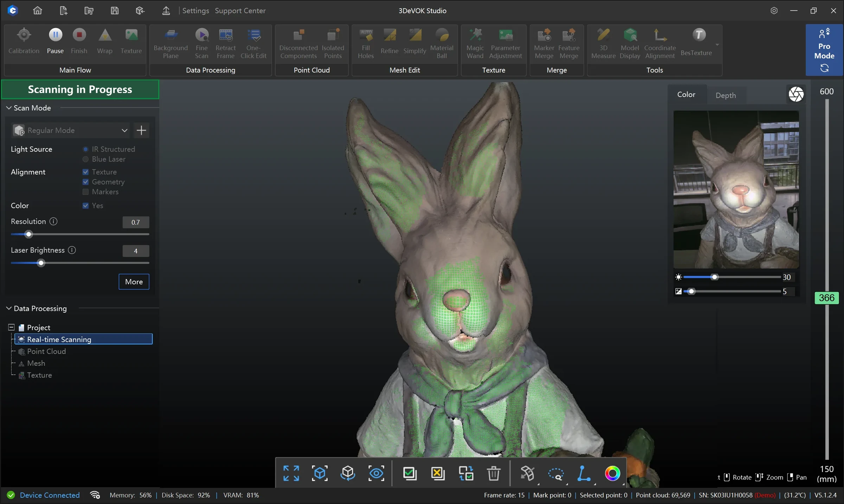844x504 pixels.
Task: Collapse the Scan Mode section
Action: pyautogui.click(x=9, y=108)
